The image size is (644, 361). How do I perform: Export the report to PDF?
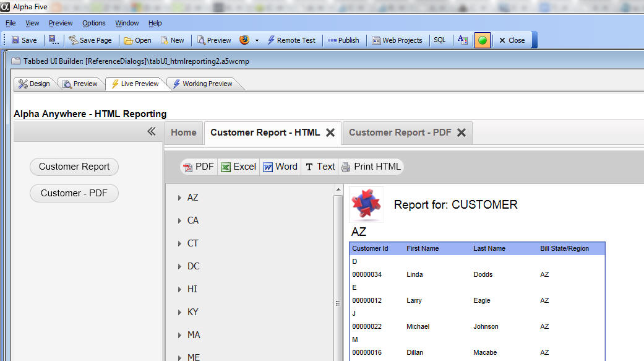click(199, 167)
